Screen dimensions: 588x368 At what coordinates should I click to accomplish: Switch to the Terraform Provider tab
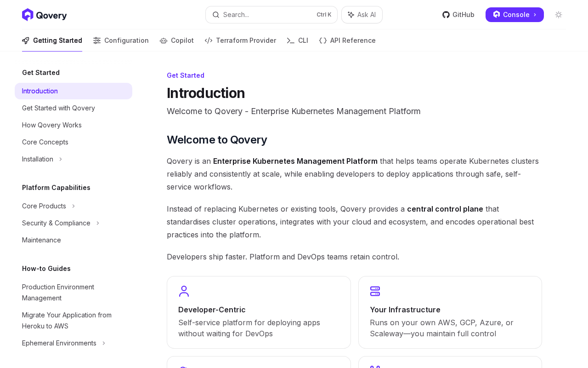coord(240,40)
